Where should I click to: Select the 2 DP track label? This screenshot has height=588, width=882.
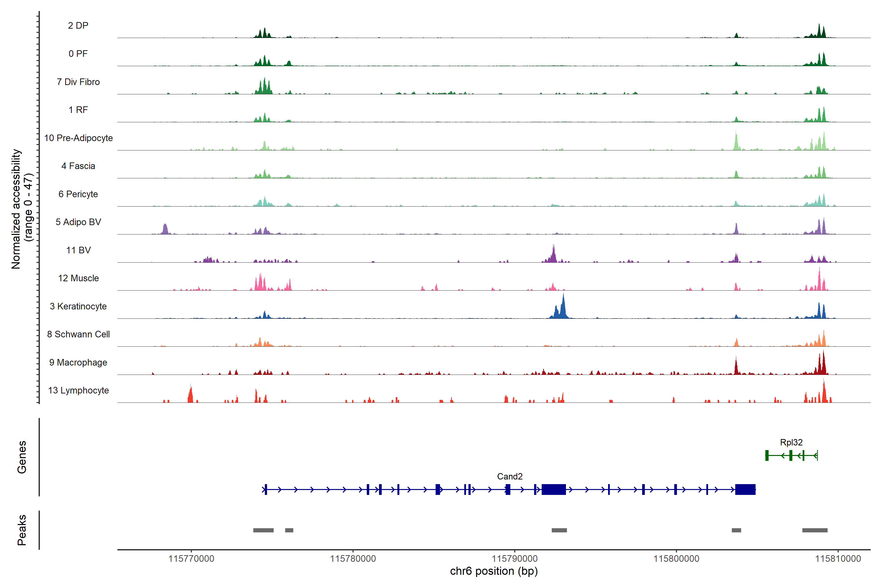tap(78, 25)
